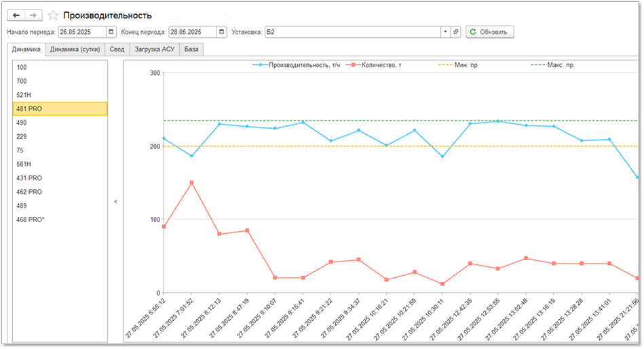Open calendar for Начало периода date

pos(111,32)
